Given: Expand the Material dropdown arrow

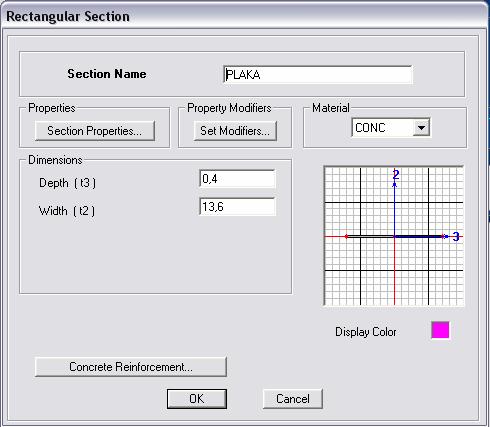Looking at the screenshot, I should coord(421,128).
